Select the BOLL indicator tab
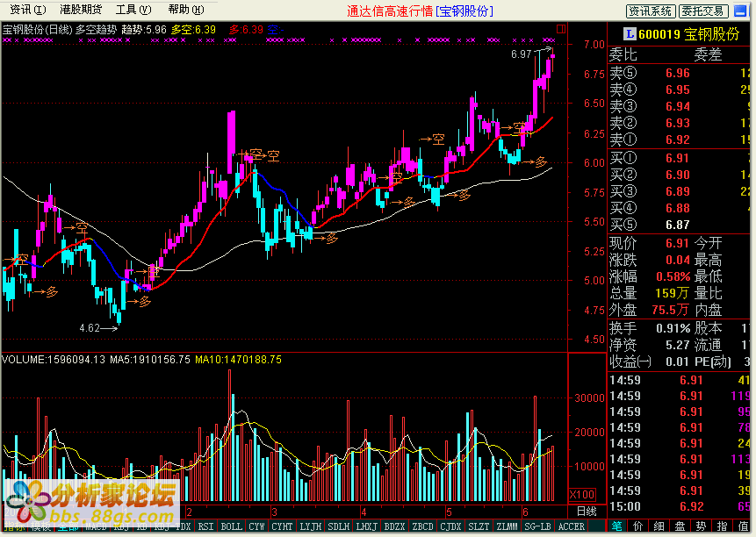The height and width of the screenshot is (537, 756). point(232,526)
